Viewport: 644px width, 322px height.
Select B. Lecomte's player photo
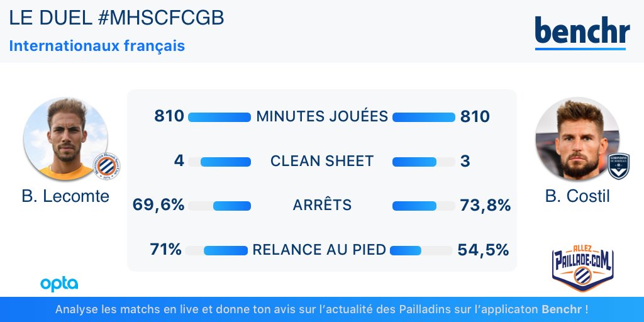click(65, 139)
